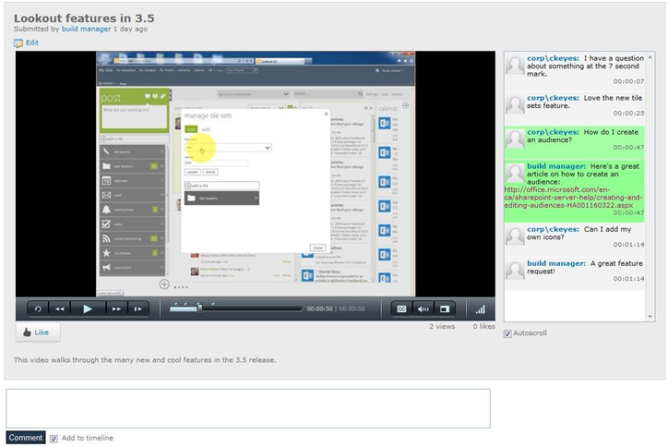The image size is (668, 447).
Task: Check the Add to timeline checkbox
Action: [54, 438]
